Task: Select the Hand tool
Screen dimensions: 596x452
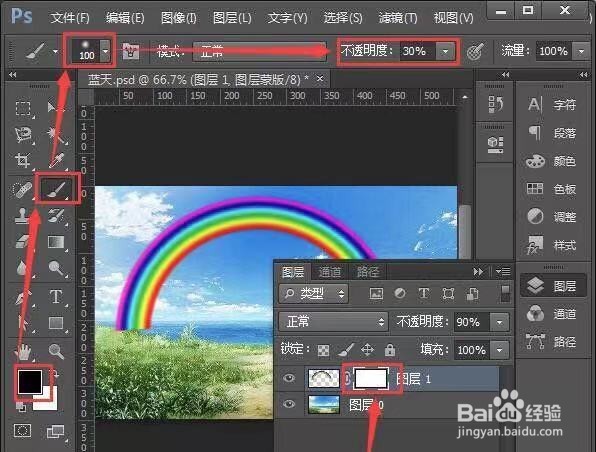Action: pos(24,352)
